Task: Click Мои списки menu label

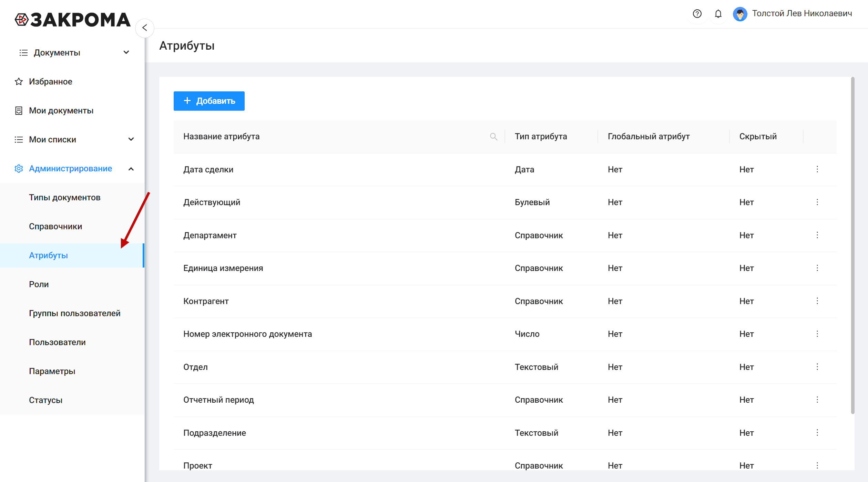Action: [52, 140]
